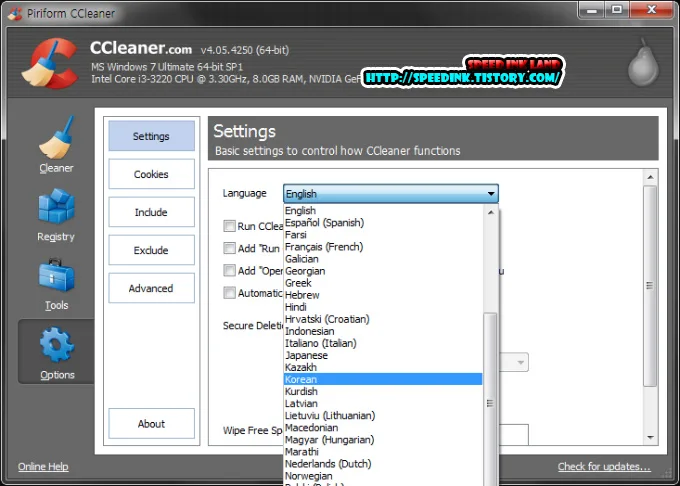The image size is (680, 486).
Task: Select Marathi language
Action: click(x=383, y=452)
